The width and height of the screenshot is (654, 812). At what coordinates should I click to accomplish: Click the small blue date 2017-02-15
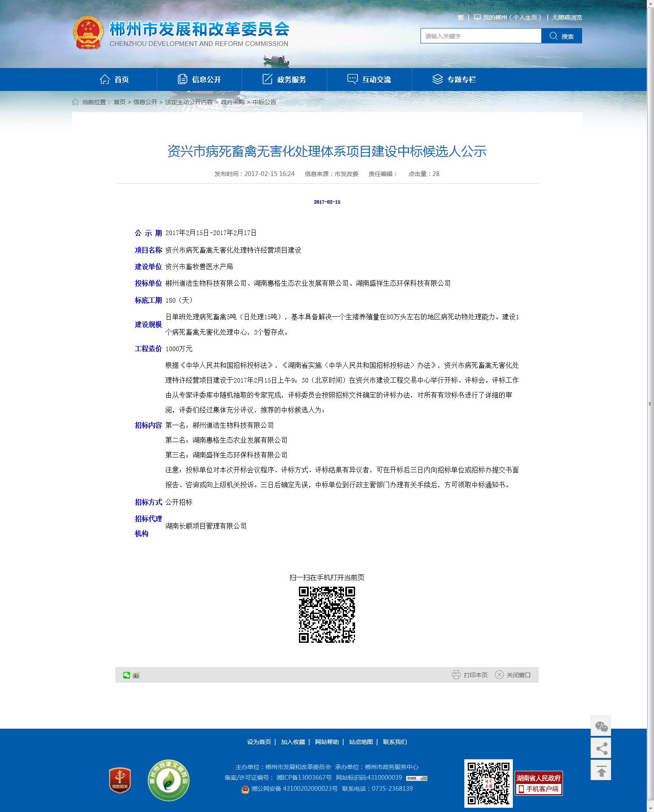[327, 202]
